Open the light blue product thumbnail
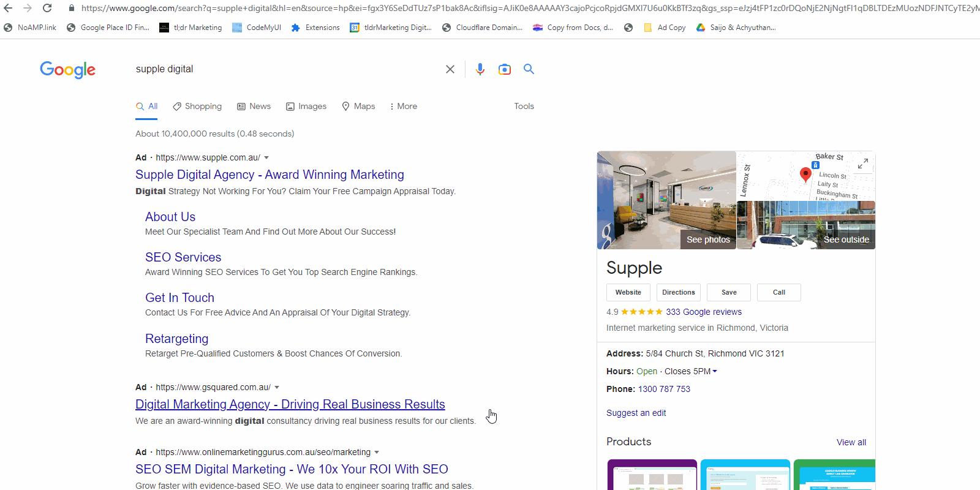The height and width of the screenshot is (490, 980). tap(745, 475)
